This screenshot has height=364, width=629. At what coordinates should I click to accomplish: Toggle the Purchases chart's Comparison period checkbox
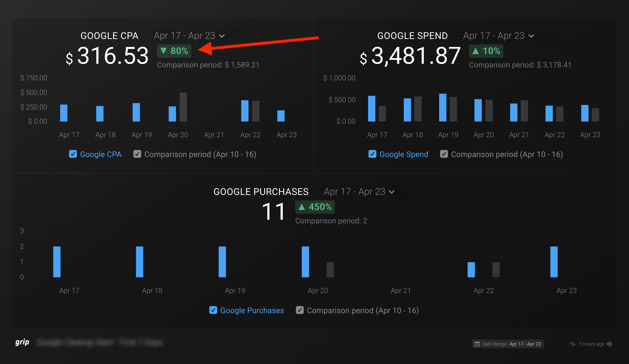tap(300, 310)
